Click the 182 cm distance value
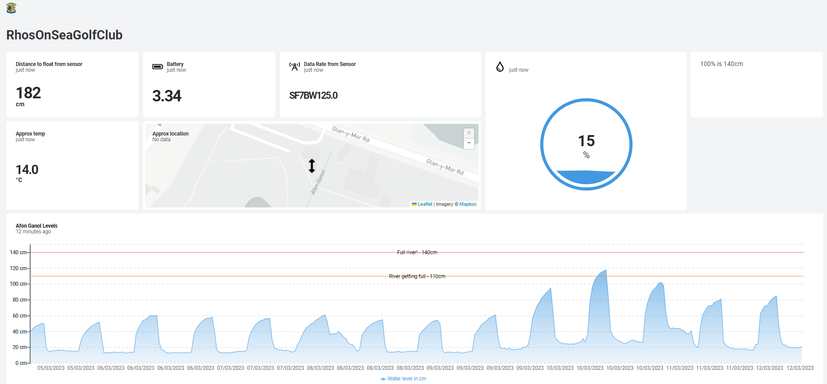The width and height of the screenshot is (827, 384). 28,93
